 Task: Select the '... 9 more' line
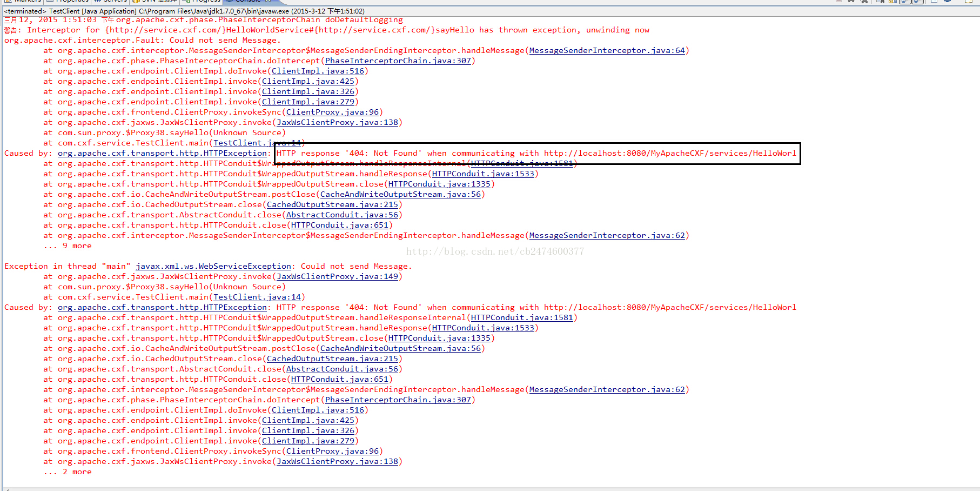pos(68,246)
